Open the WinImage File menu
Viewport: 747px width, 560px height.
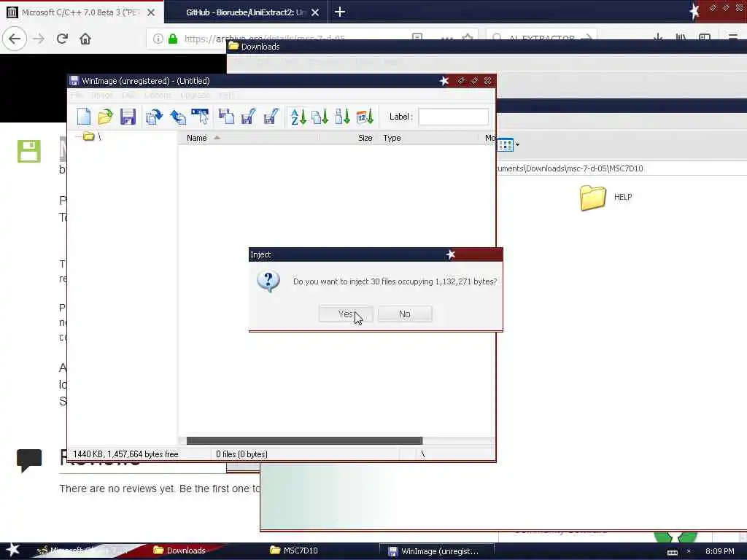click(x=77, y=96)
